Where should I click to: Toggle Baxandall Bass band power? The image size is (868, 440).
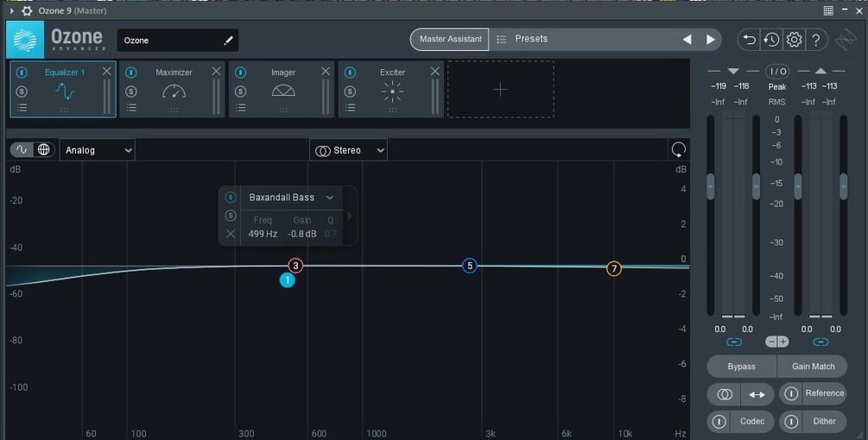tap(231, 198)
